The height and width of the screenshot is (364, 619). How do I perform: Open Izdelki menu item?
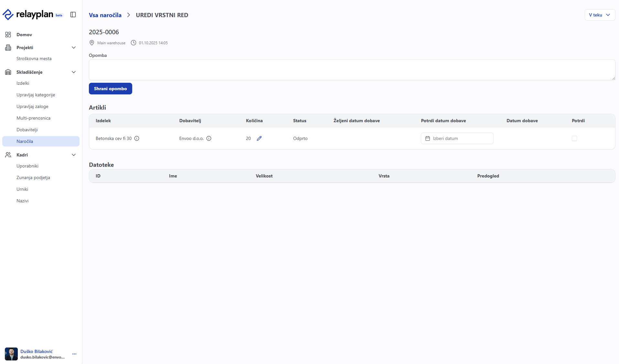[23, 83]
